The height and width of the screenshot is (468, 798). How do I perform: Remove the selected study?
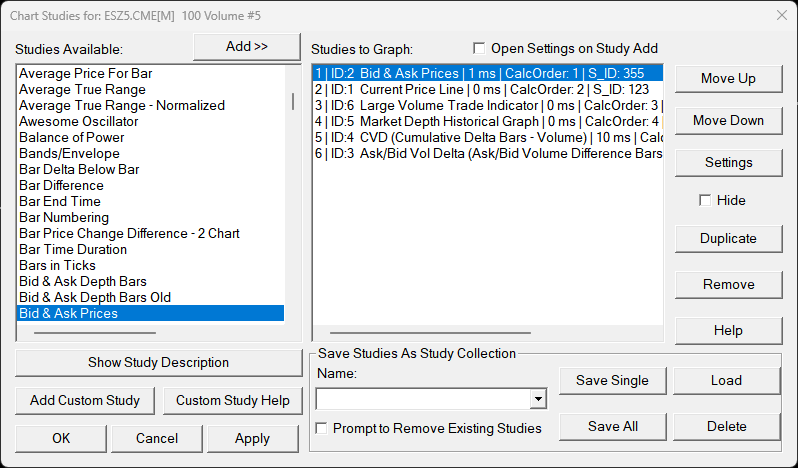(x=728, y=284)
